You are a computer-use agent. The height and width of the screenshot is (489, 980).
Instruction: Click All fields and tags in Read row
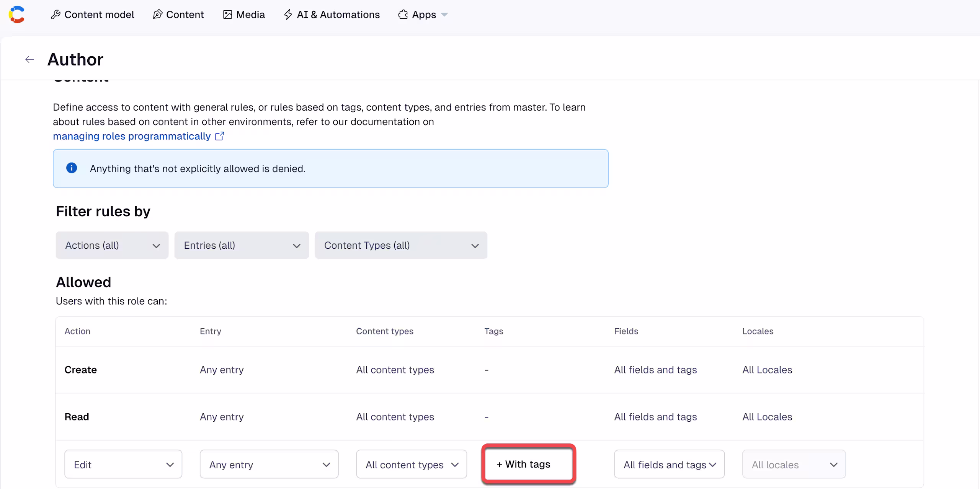[x=655, y=417]
